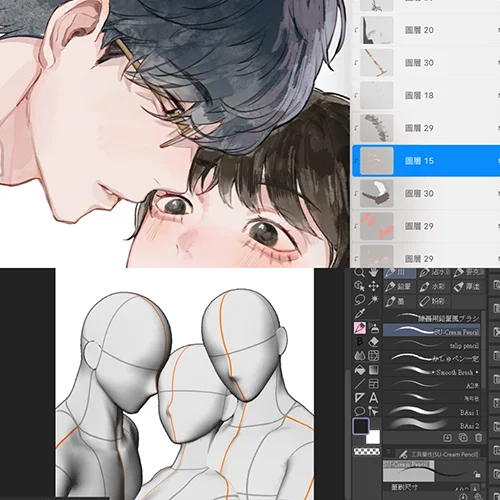Viewport: 500px width, 500px height.
Task: Click the white and brown shape thumbnail of 圖層 30
Action: (x=377, y=193)
